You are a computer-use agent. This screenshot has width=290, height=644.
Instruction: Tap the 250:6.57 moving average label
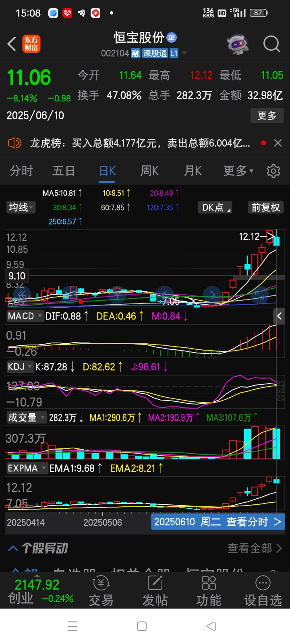click(x=65, y=222)
